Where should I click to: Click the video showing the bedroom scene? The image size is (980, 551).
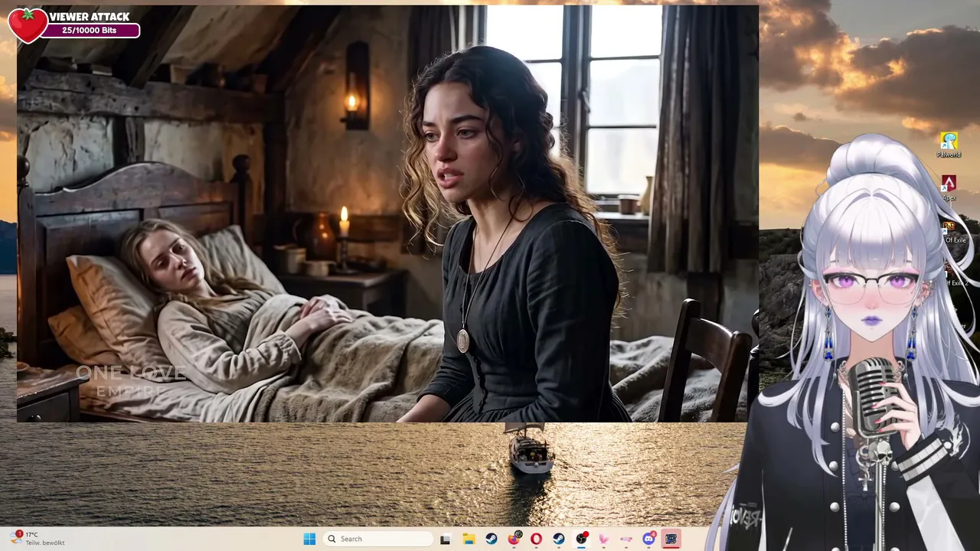point(387,214)
